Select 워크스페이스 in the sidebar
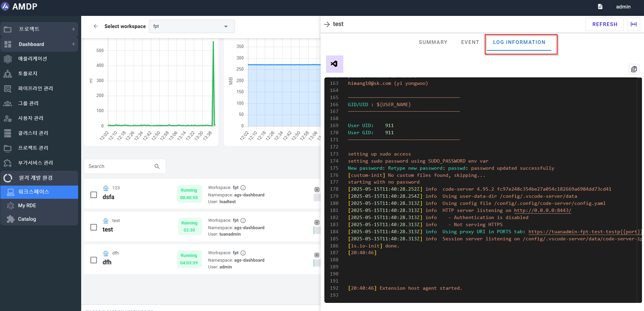This screenshot has width=644, height=311. (x=39, y=192)
